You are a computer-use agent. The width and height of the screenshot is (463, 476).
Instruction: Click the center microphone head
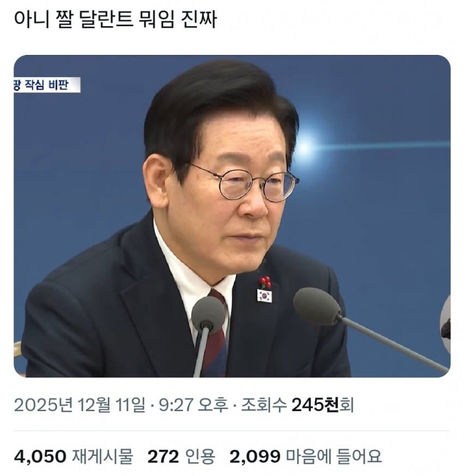click(x=208, y=314)
